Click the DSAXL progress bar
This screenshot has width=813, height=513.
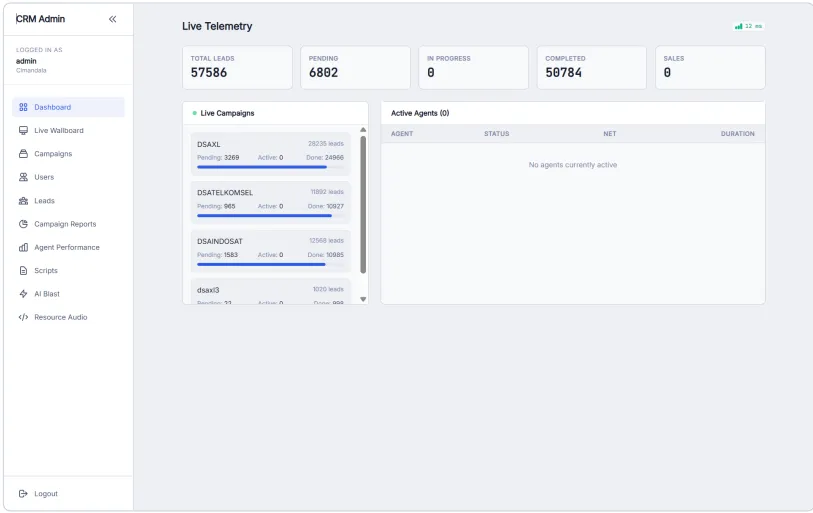(x=270, y=167)
